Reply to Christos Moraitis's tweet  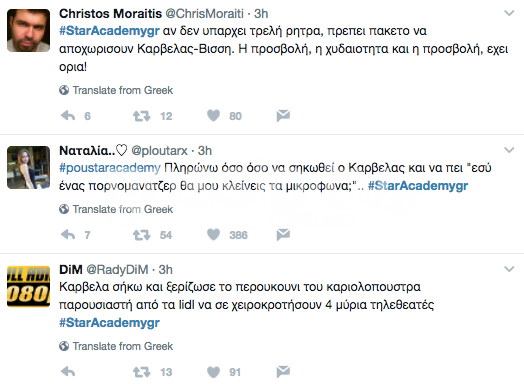pyautogui.click(x=68, y=116)
